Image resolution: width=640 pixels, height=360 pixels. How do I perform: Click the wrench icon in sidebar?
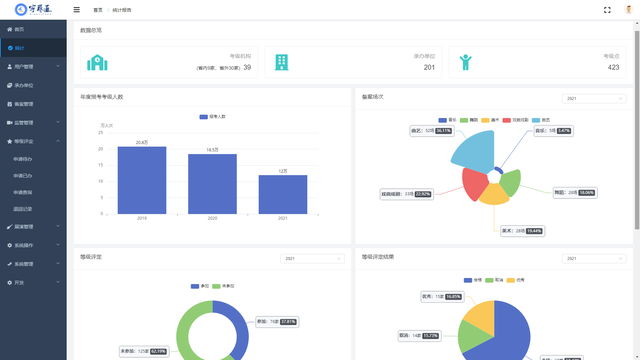click(9, 264)
